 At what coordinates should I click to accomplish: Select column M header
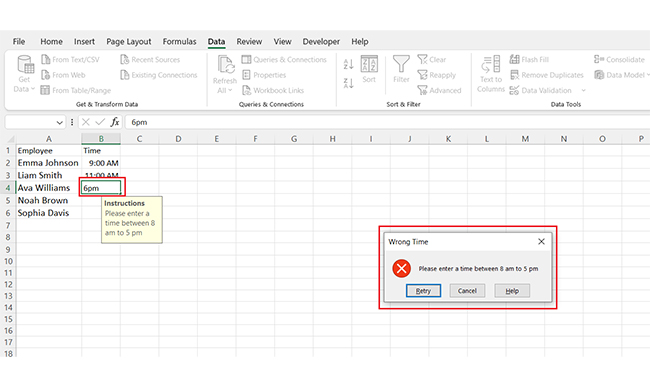tap(525, 139)
